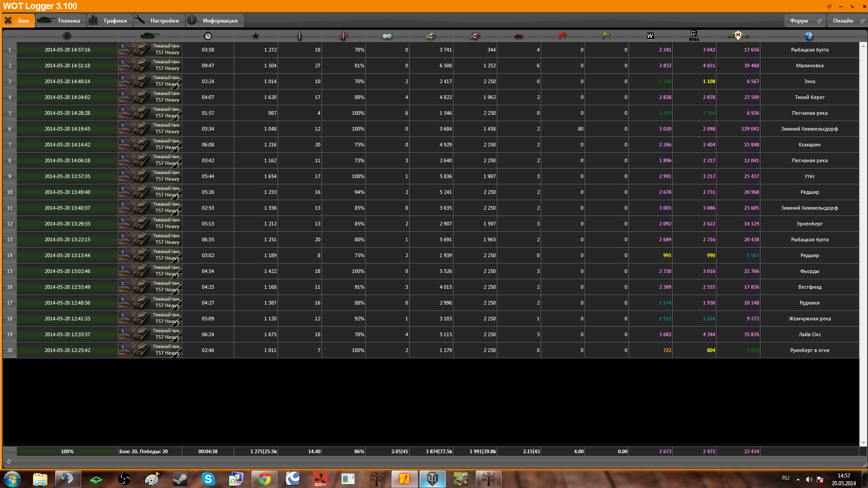Click the refresh icon in title bar
The width and height of the screenshot is (868, 488).
pos(829,6)
